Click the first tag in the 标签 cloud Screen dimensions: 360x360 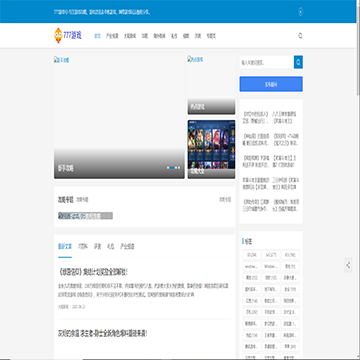pyautogui.click(x=252, y=255)
